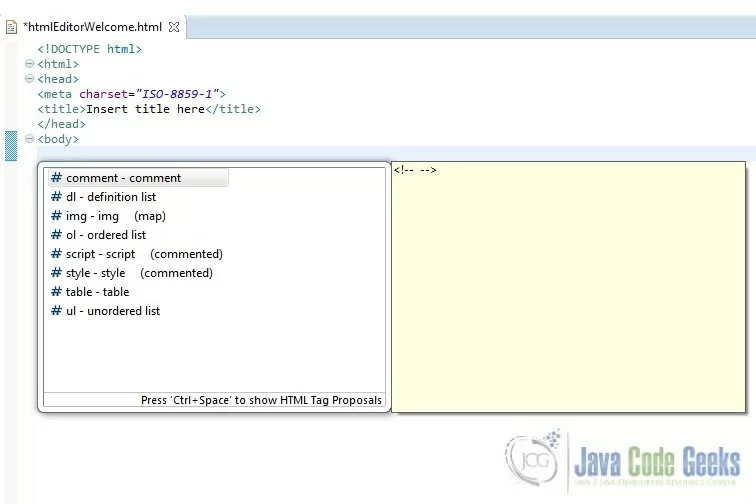Click the 'Press Ctrl+Space' HTML Tag Proposals hint
The height and width of the screenshot is (504, 756).
[x=261, y=400]
